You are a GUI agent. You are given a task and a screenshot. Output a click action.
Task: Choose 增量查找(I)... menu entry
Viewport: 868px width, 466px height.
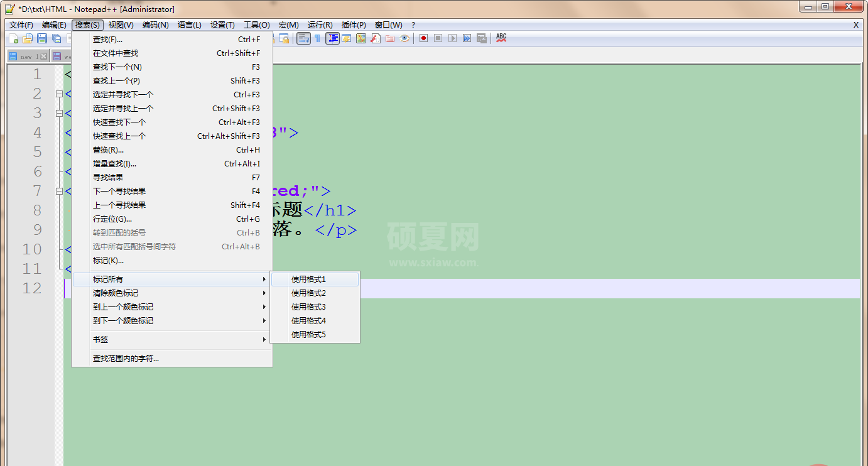coord(171,164)
